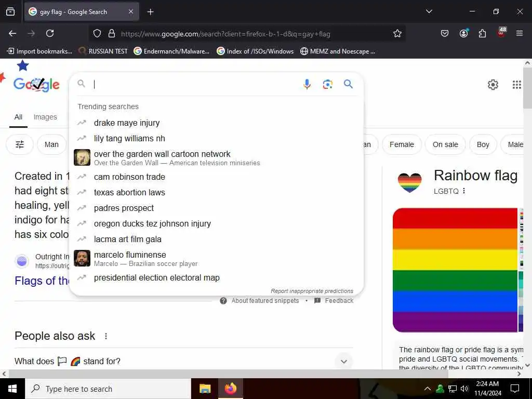This screenshot has width=532, height=399.
Task: Bookmark this page with the star icon
Action: (x=397, y=33)
